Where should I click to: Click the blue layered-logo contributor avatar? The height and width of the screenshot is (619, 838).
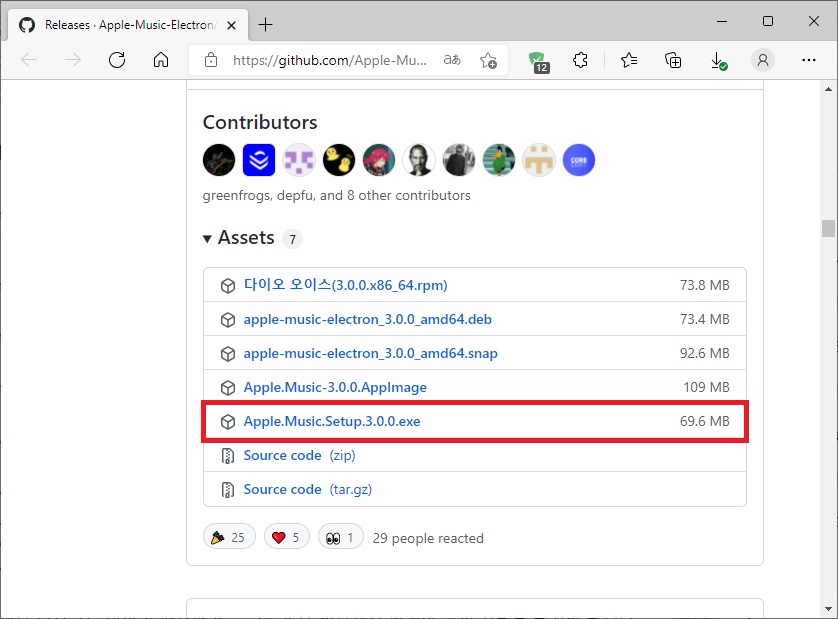coord(259,160)
